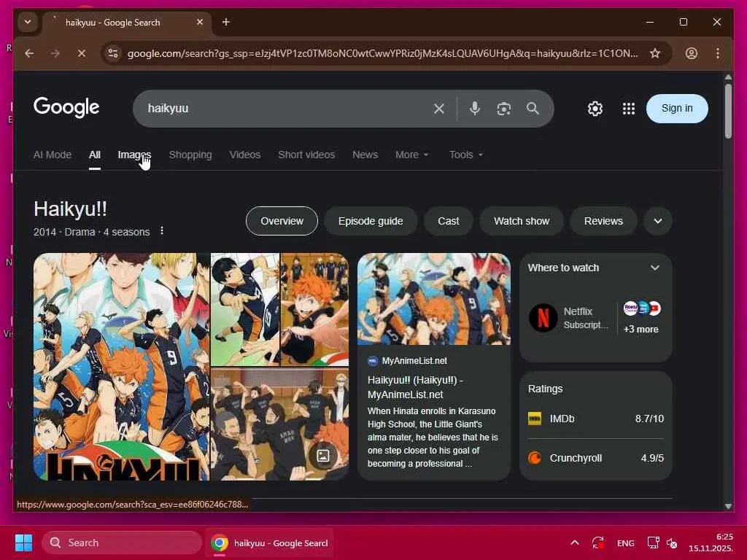
Task: Open the large Haikyu poster image
Action: [x=122, y=367]
